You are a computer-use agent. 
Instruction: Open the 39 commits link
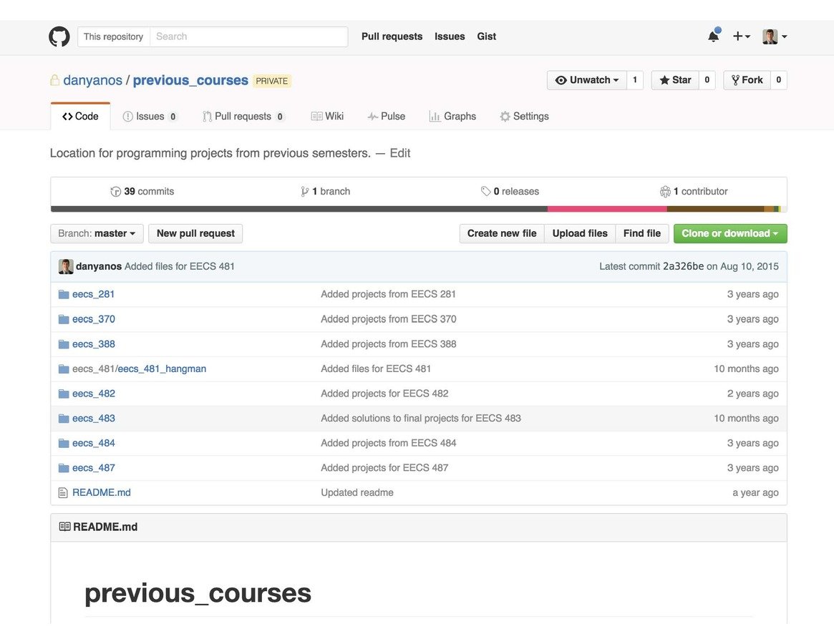click(142, 192)
